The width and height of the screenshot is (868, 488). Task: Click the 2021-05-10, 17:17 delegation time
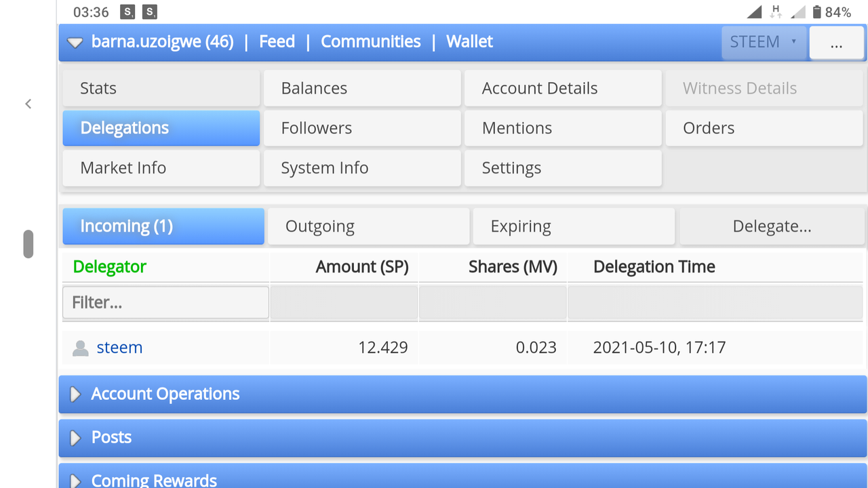pos(659,348)
